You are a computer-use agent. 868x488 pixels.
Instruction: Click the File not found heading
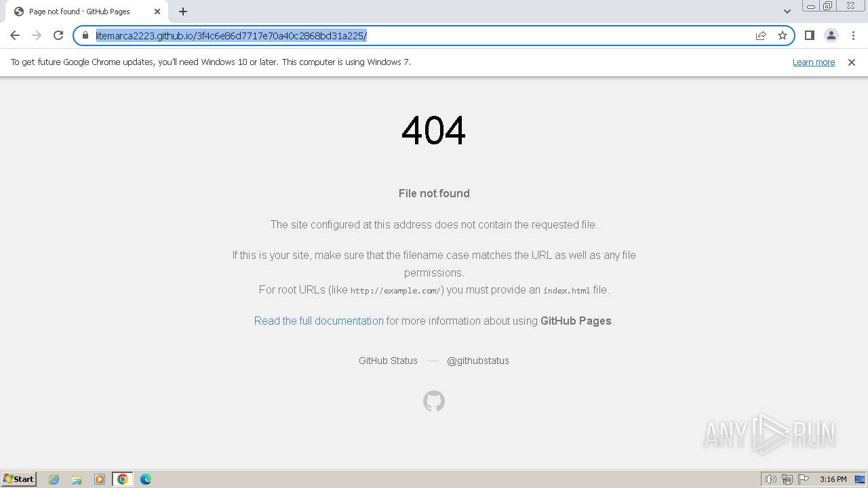[434, 193]
